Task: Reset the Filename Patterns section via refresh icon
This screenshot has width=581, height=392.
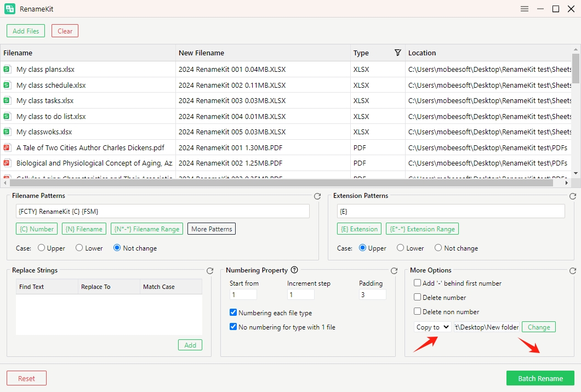Action: tap(317, 196)
